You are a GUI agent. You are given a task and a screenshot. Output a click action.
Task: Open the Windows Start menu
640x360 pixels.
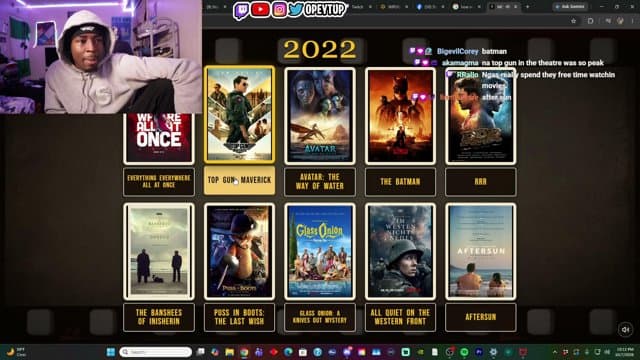click(x=111, y=352)
